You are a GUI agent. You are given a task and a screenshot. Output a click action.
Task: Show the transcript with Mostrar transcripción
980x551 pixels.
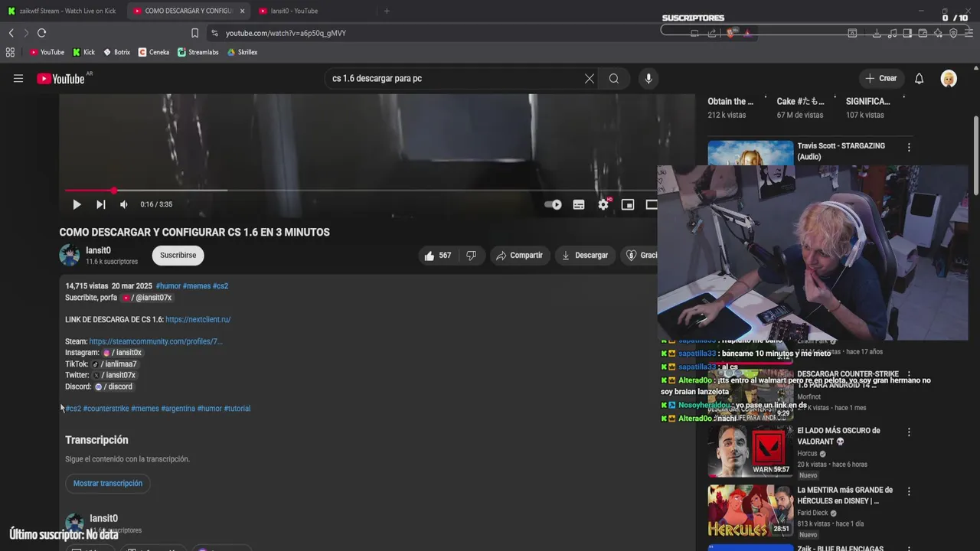point(108,484)
